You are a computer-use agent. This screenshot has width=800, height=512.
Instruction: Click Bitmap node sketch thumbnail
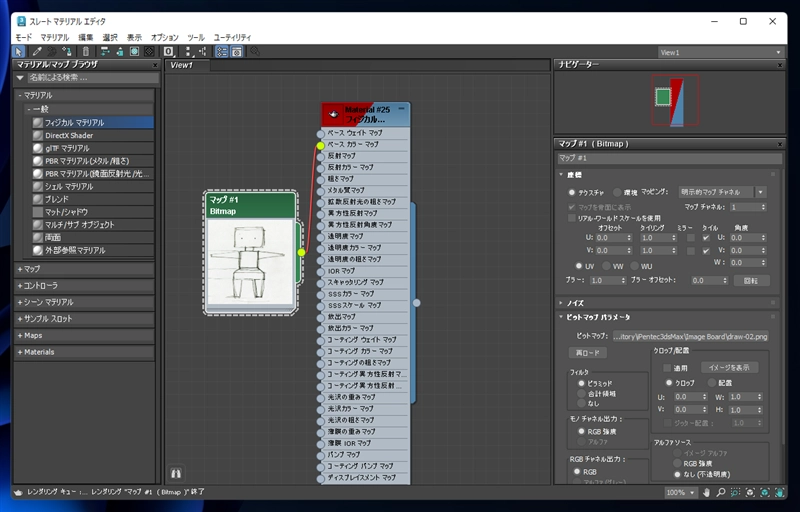click(251, 262)
